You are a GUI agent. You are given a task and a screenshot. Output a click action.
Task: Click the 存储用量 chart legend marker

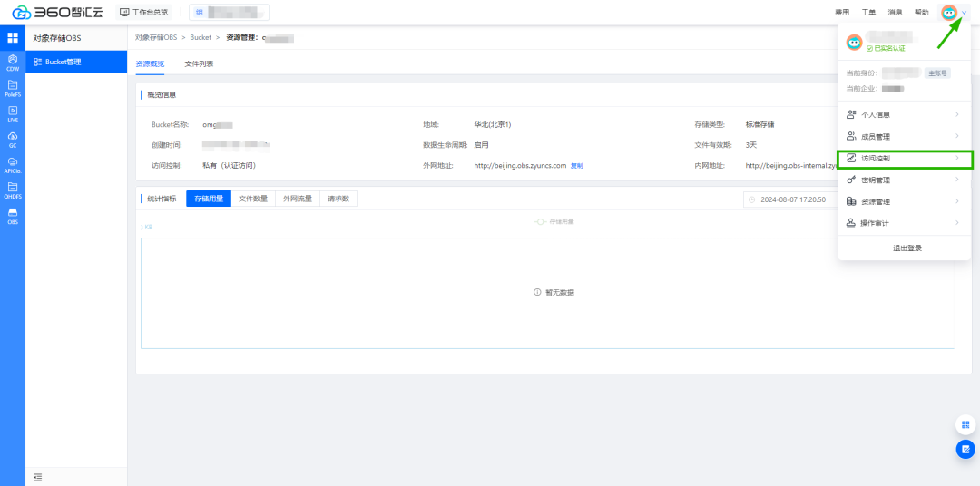point(540,222)
